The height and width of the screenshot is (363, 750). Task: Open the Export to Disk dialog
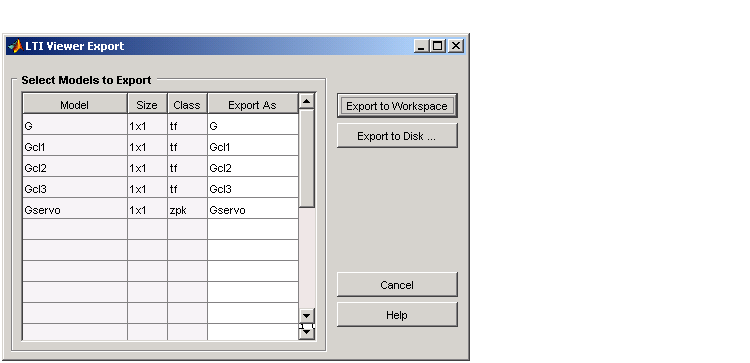coord(397,136)
